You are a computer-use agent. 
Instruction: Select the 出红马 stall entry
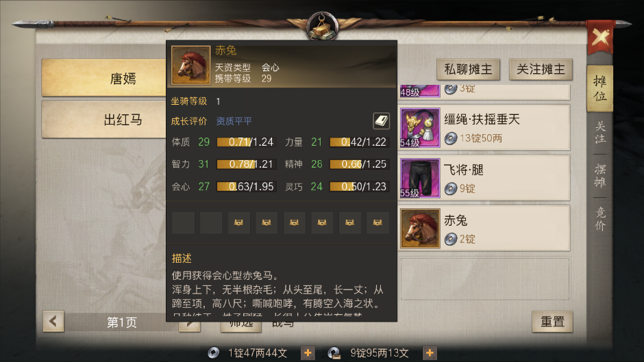click(104, 120)
